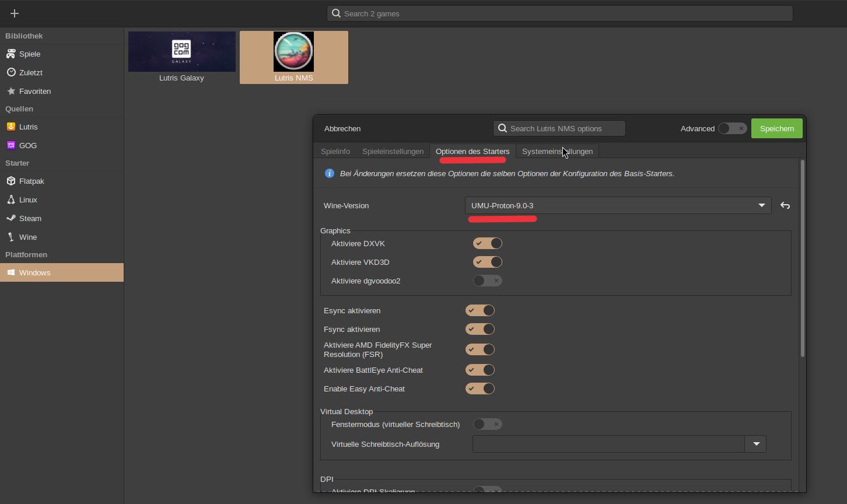
Task: Click the blue info icon in notice bar
Action: (330, 173)
